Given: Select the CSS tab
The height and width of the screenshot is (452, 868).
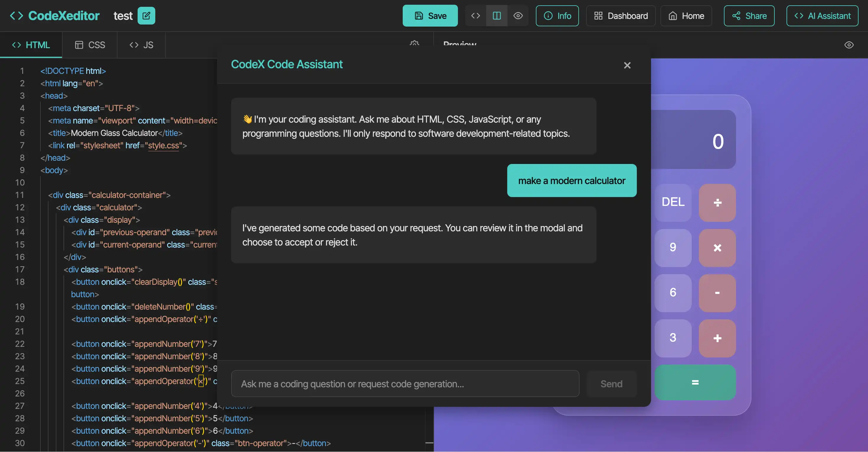Looking at the screenshot, I should click(x=90, y=45).
